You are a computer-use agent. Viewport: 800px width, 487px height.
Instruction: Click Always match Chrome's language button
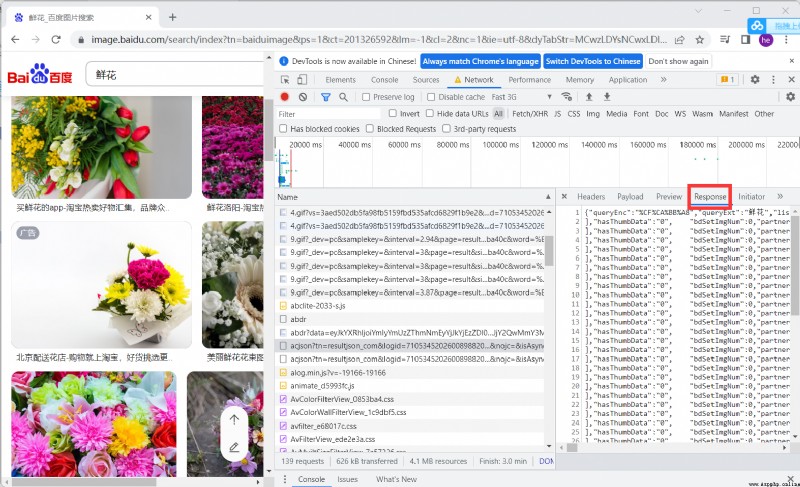[480, 61]
